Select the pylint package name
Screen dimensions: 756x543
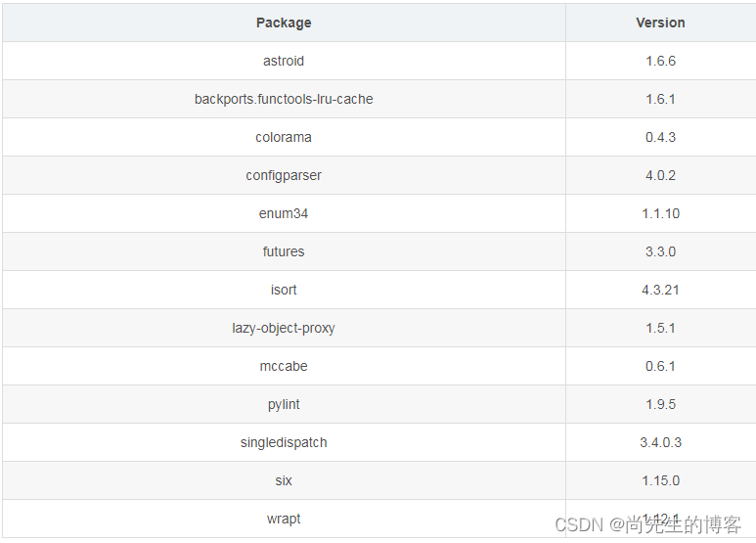[x=284, y=405]
